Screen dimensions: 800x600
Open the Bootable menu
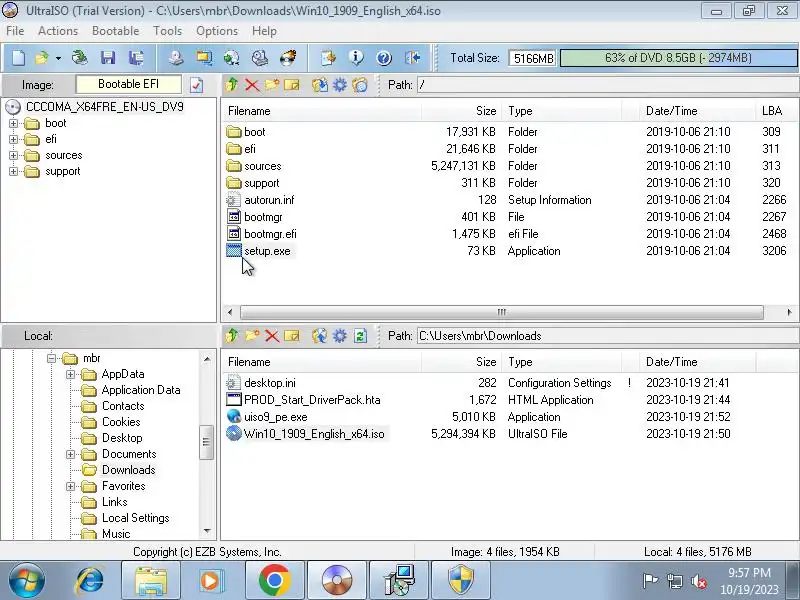point(115,31)
